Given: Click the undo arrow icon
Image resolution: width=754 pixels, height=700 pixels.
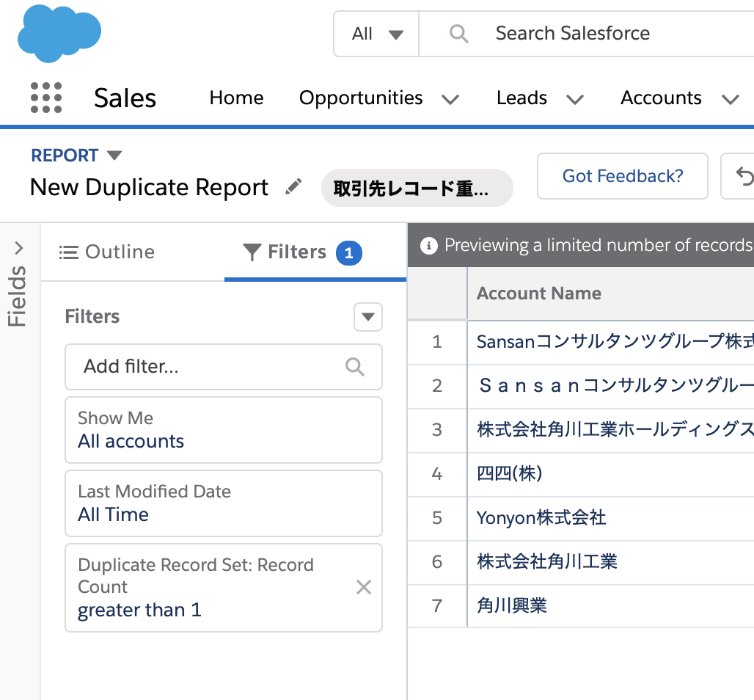Looking at the screenshot, I should (742, 176).
